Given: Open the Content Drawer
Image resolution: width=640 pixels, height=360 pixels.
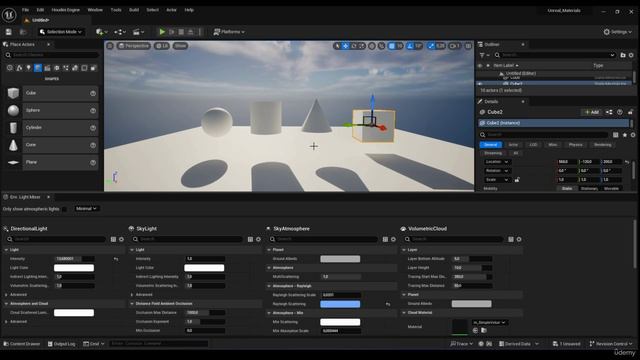Looking at the screenshot, I should pos(22,344).
